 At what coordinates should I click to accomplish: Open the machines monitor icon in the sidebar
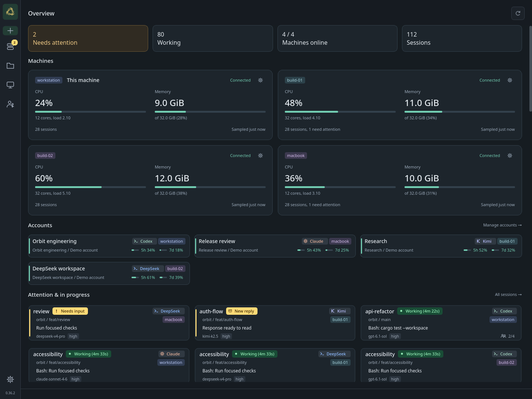click(10, 85)
